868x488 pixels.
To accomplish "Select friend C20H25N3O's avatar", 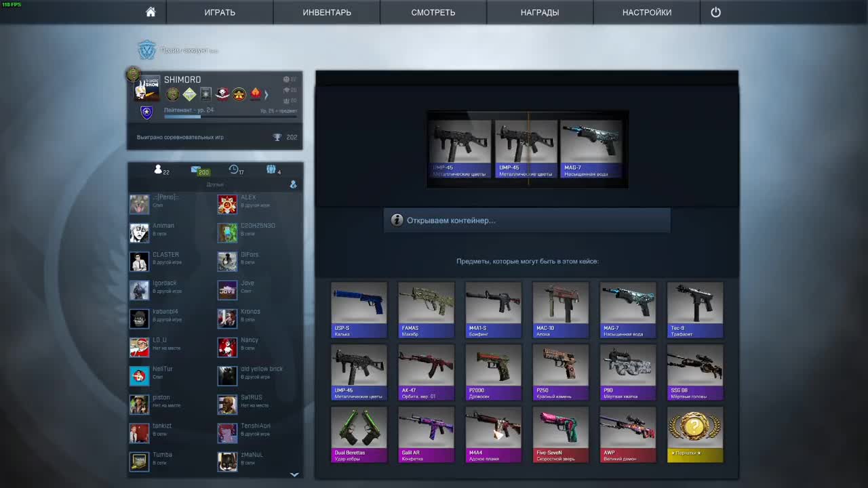I will [227, 232].
